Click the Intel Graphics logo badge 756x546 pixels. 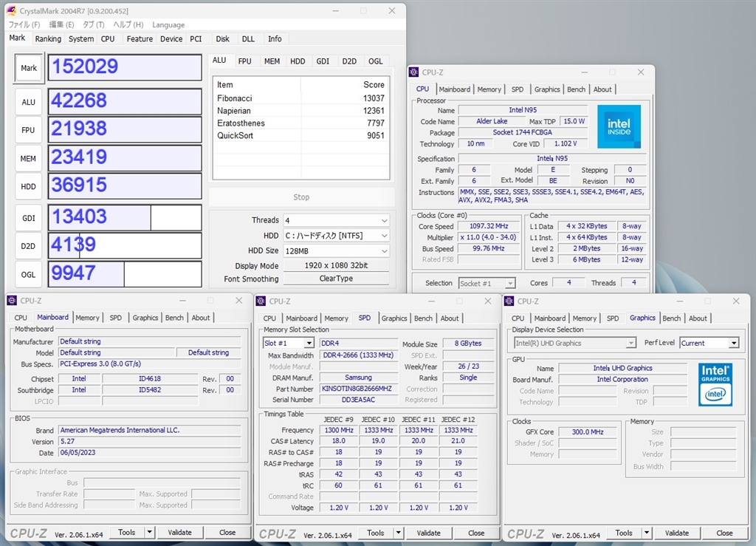(715, 384)
